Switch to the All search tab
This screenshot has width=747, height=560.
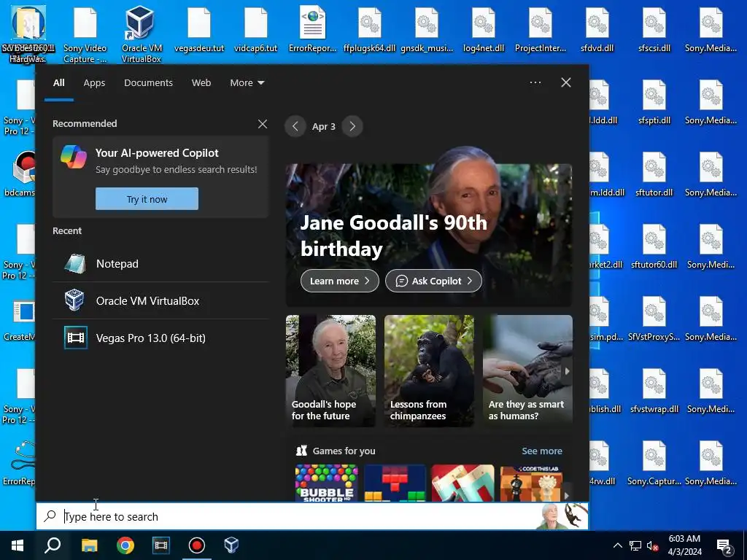pyautogui.click(x=58, y=83)
